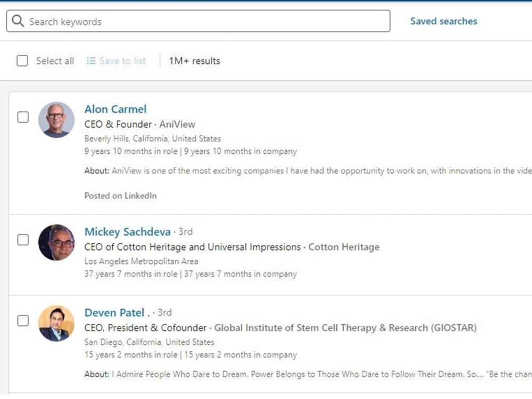This screenshot has width=532, height=399.
Task: Check the Select all checkbox
Action: click(x=22, y=61)
